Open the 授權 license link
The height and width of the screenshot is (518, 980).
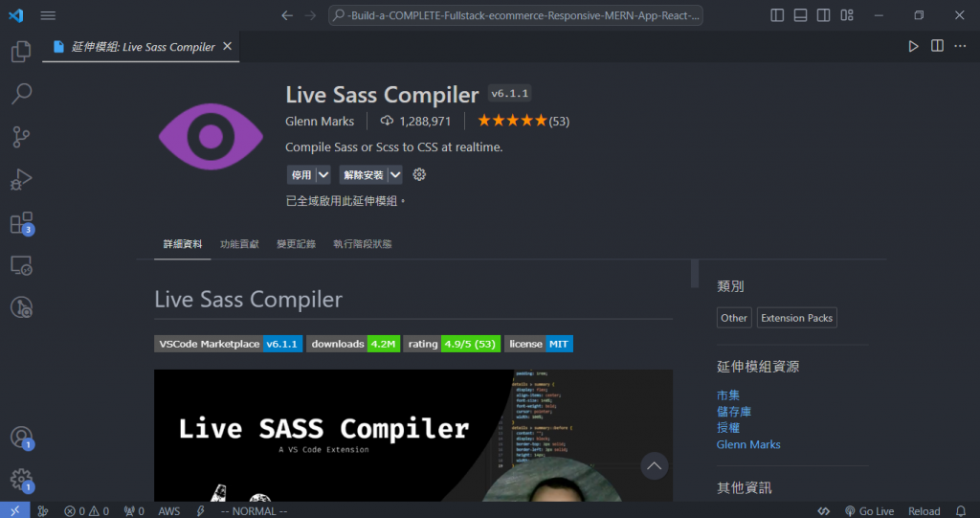(728, 428)
